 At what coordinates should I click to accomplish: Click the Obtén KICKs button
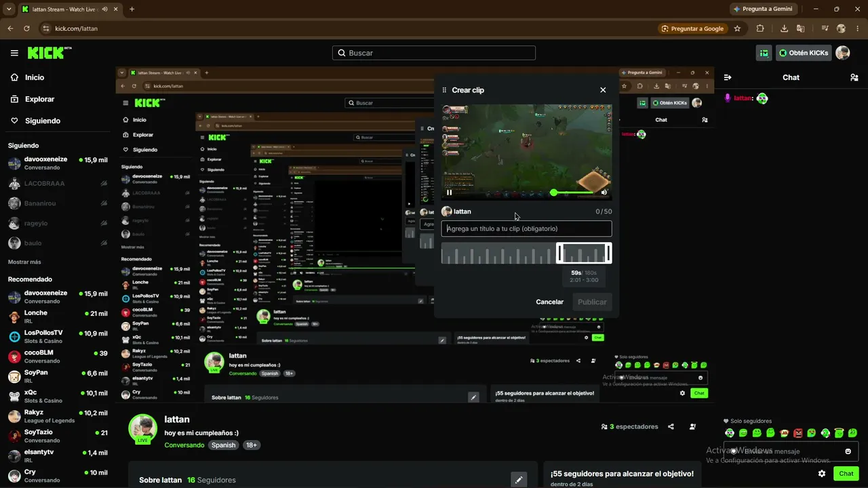pyautogui.click(x=804, y=53)
